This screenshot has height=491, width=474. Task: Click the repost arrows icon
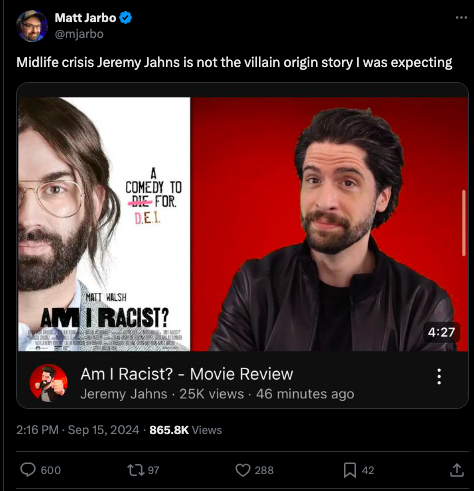136,470
